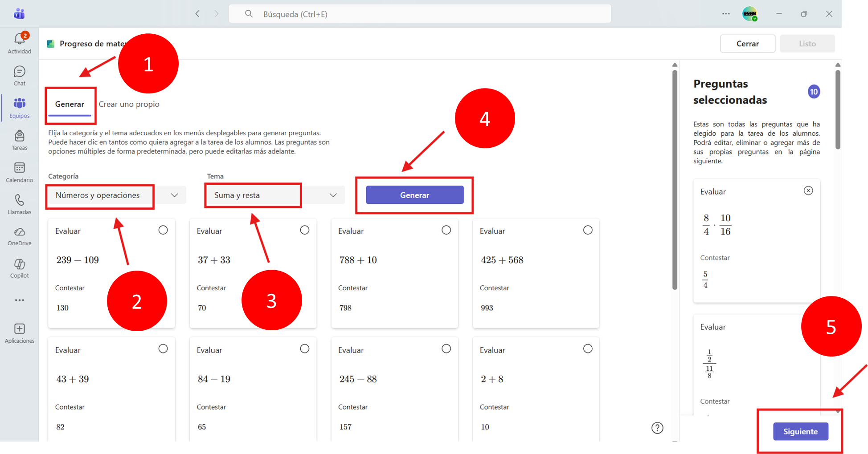Open Llamadas in the sidebar
The image size is (868, 454).
click(x=19, y=204)
